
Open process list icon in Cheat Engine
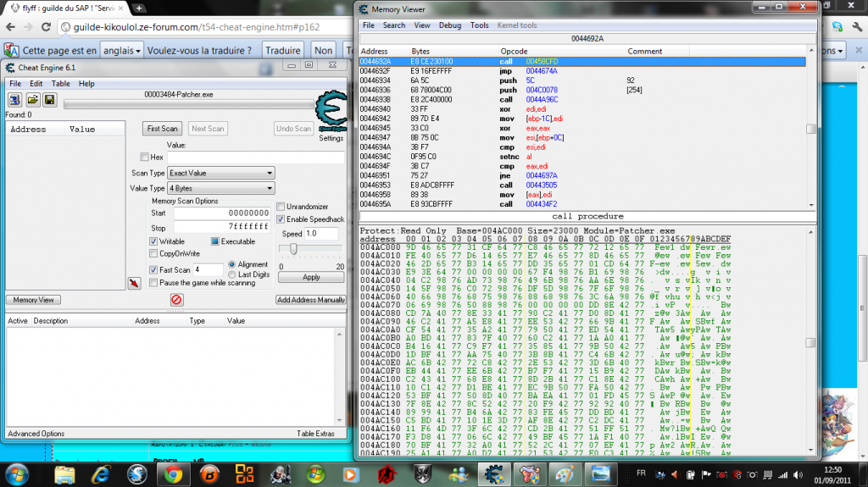click(x=14, y=100)
